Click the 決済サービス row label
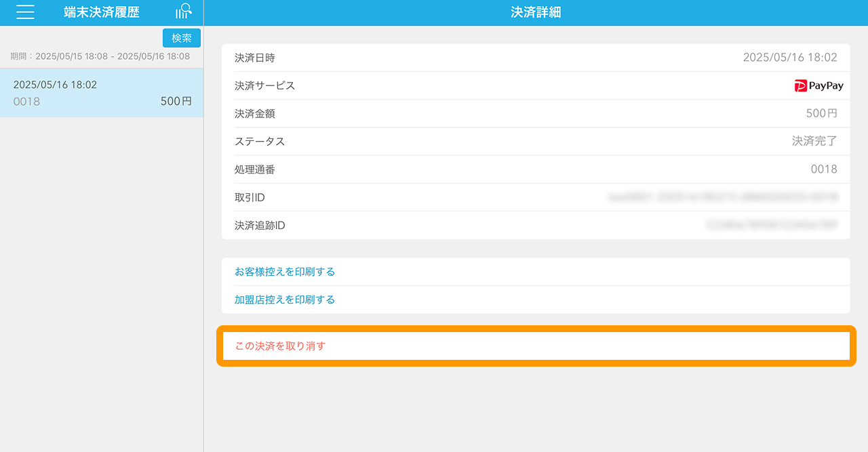The image size is (868, 452). [264, 86]
